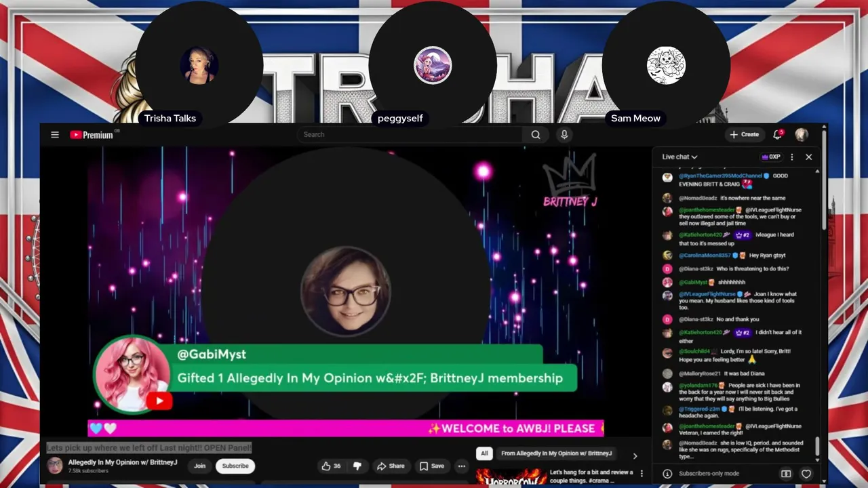Click the subscribers-only mode info icon
The width and height of the screenshot is (868, 488).
[667, 474]
